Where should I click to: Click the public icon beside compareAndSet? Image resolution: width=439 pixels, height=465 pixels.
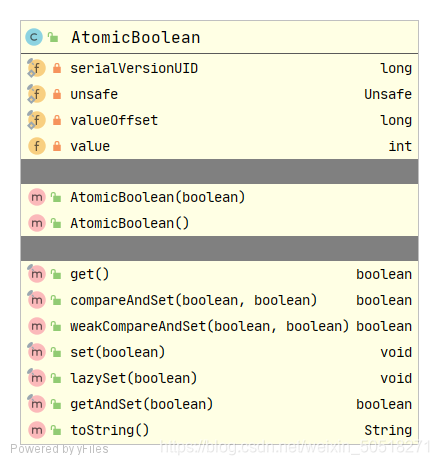pos(56,300)
